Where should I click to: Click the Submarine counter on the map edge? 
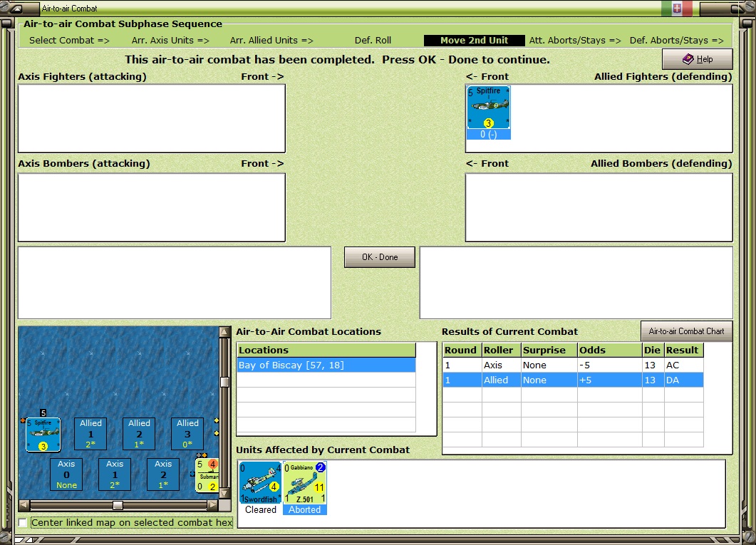(x=207, y=475)
